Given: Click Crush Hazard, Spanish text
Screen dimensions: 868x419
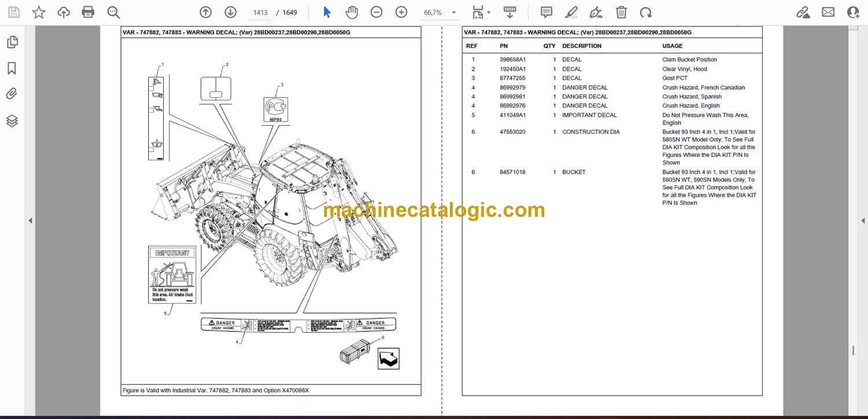Looking at the screenshot, I should click(692, 97).
